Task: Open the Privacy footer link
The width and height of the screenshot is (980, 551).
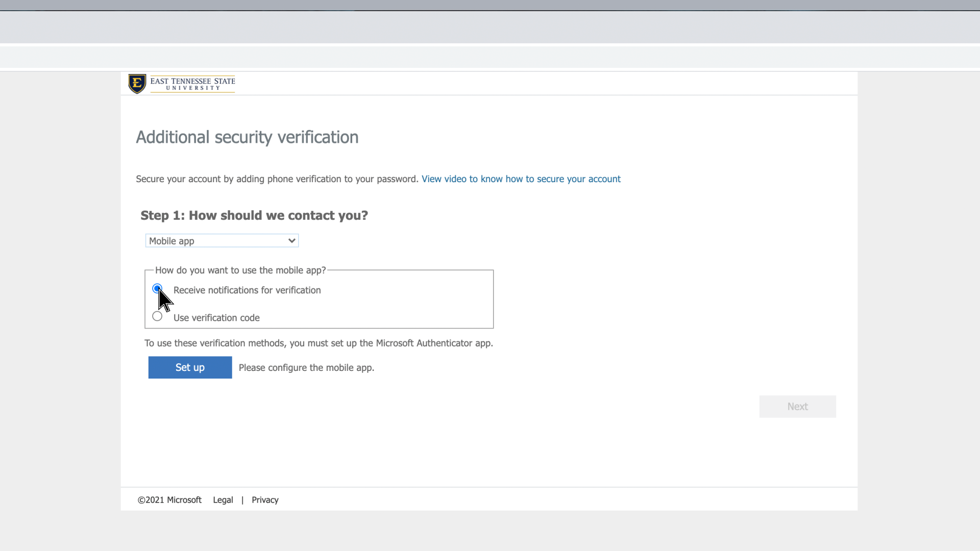Action: 265,500
